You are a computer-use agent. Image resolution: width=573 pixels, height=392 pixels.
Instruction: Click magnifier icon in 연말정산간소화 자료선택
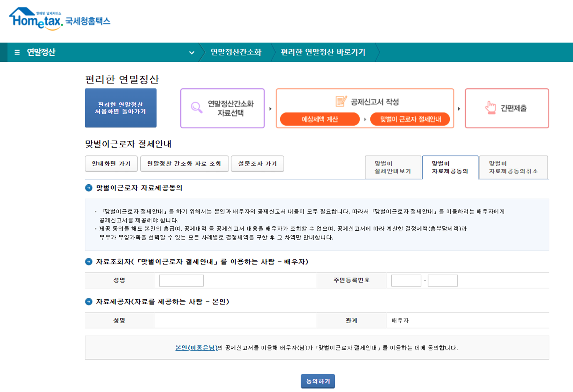tap(196, 108)
